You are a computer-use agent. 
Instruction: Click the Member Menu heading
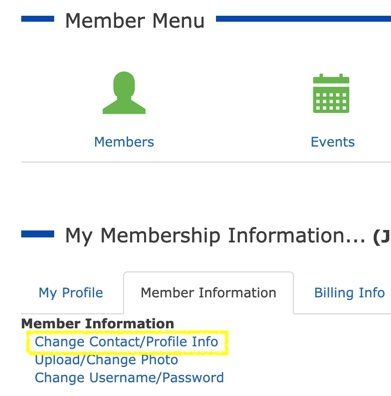tap(135, 21)
